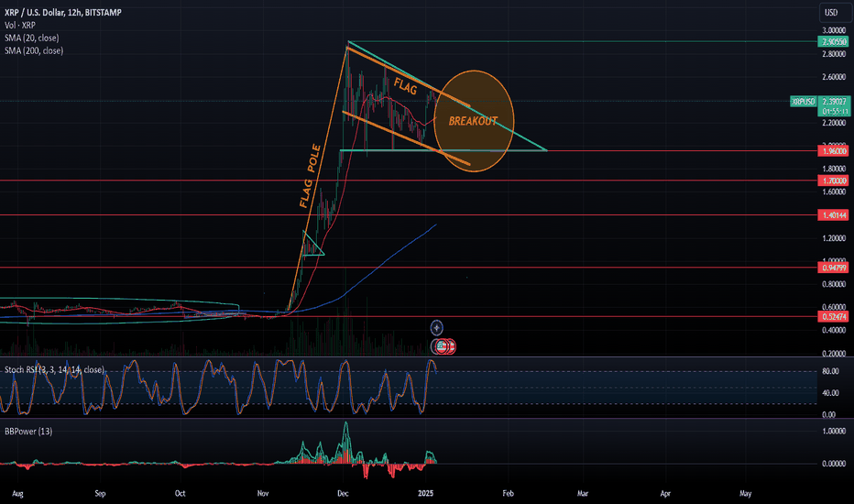Screen dimensions: 854x504
Task: Click the red 0.52474 price label
Action: [833, 316]
